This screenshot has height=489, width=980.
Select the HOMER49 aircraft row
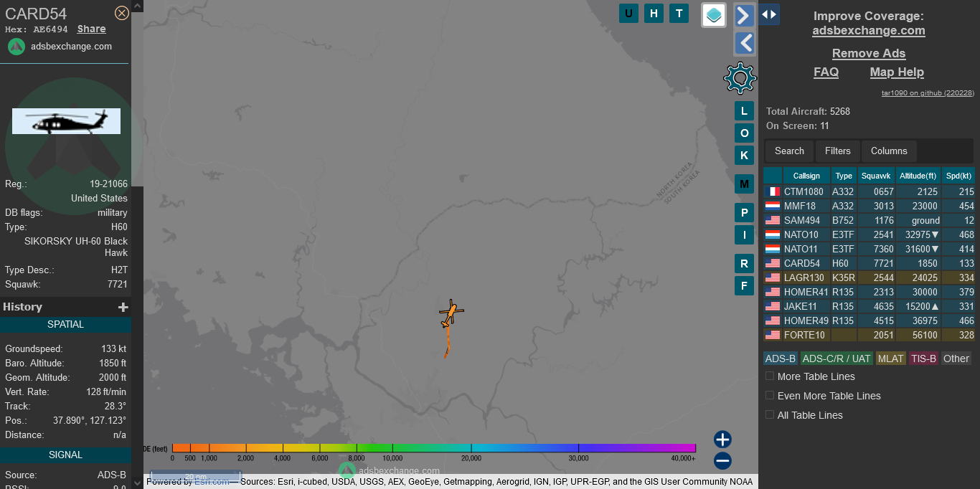click(870, 321)
